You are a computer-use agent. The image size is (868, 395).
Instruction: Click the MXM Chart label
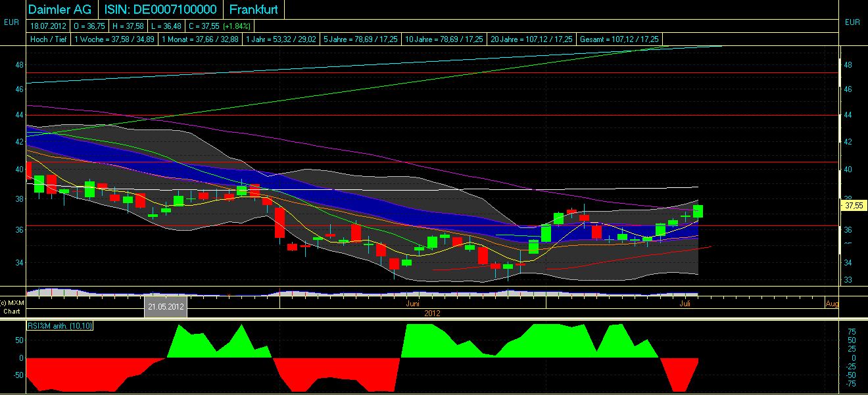point(11,307)
